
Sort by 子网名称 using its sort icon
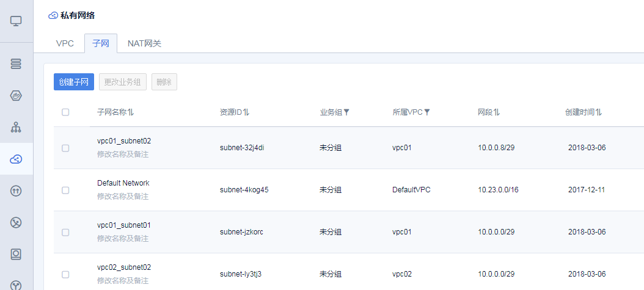click(x=131, y=112)
